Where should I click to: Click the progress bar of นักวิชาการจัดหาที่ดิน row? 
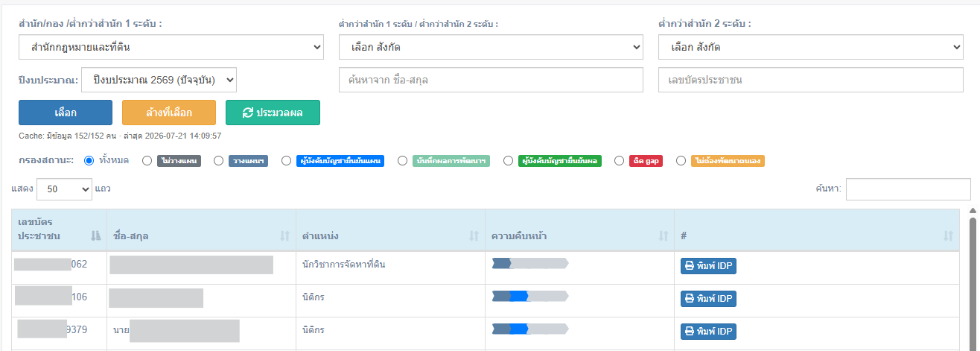pyautogui.click(x=530, y=263)
